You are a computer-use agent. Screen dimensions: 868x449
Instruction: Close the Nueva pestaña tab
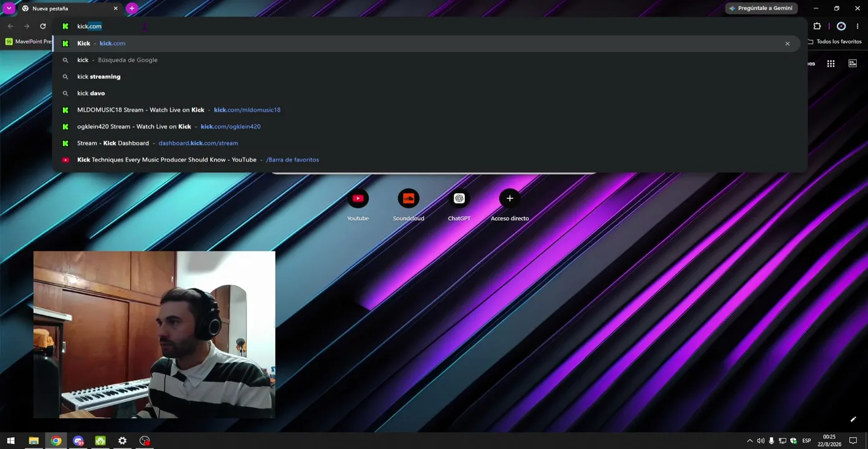pos(115,9)
